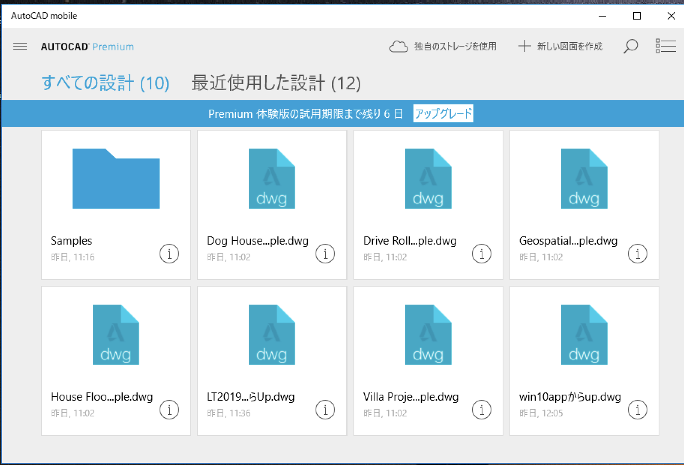Image resolution: width=684 pixels, height=465 pixels.
Task: Open House Floor dwg file icon
Action: (116, 335)
